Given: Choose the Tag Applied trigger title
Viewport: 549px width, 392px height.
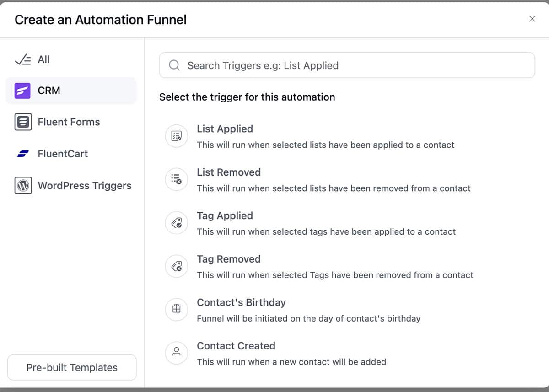Looking at the screenshot, I should (x=225, y=216).
